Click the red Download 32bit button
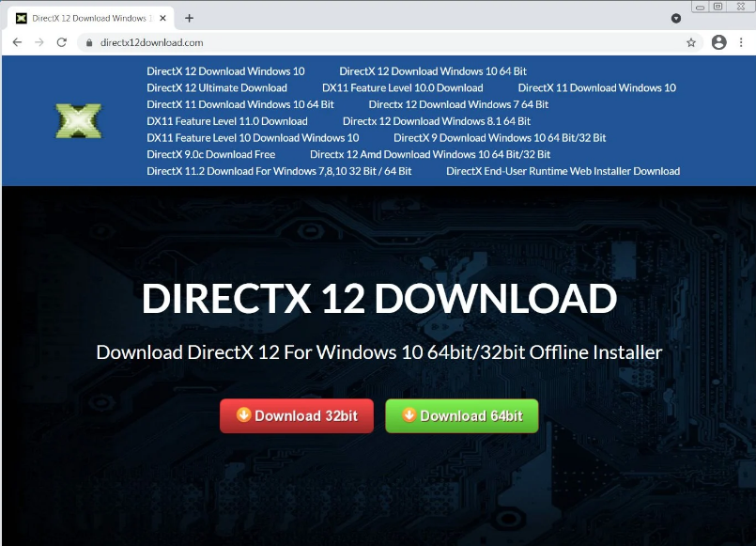 pos(297,415)
